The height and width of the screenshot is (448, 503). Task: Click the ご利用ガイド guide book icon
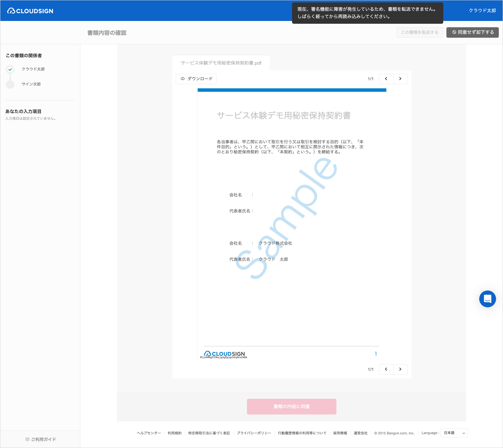27,439
